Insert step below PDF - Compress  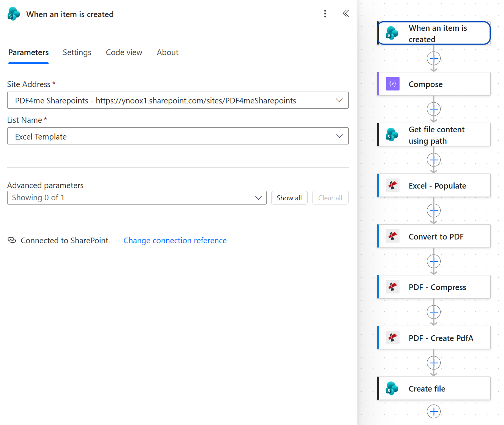pyautogui.click(x=434, y=312)
